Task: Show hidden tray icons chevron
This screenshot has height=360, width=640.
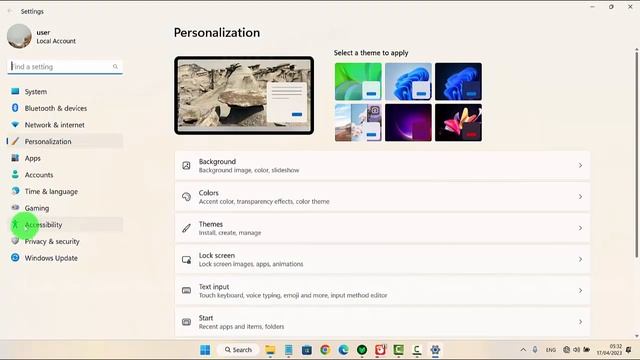Action: (x=523, y=350)
